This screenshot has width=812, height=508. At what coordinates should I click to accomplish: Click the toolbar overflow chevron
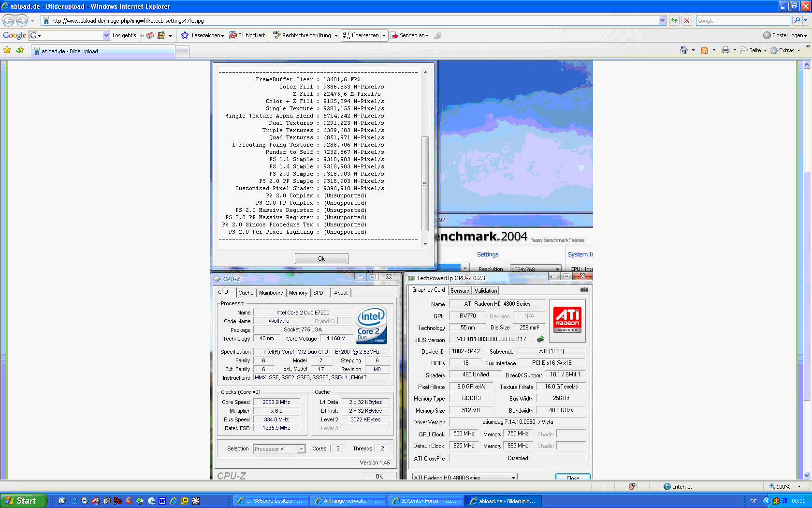click(x=807, y=46)
